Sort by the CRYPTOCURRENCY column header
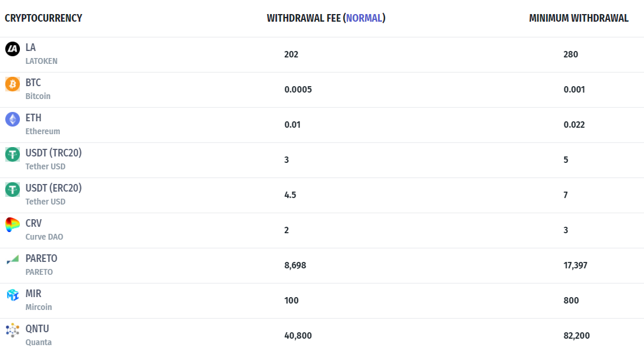644x351 pixels. click(43, 18)
